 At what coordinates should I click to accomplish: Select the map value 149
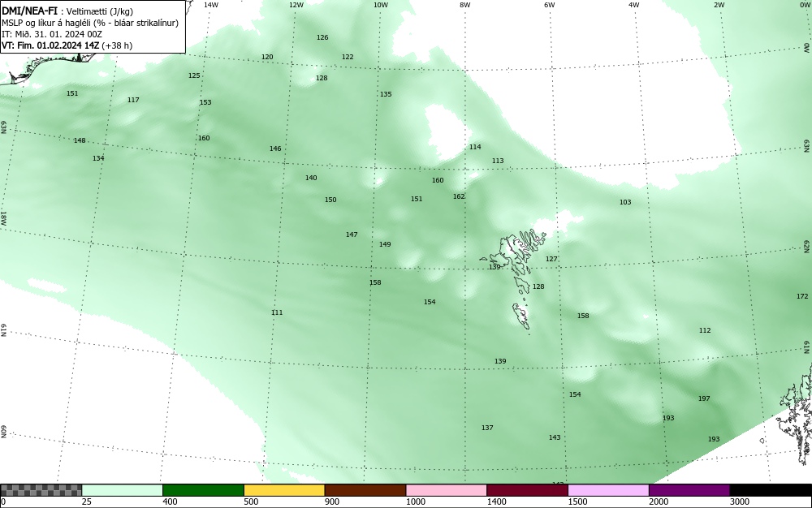385,245
